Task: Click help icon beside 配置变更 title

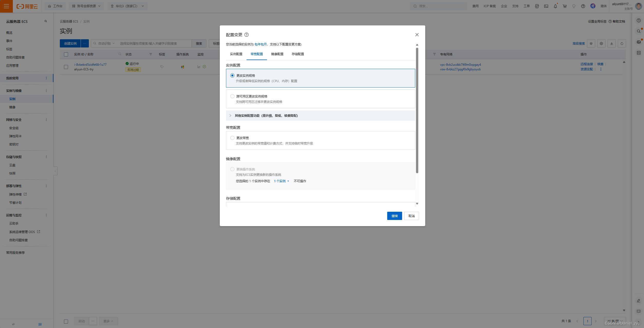Action: (x=247, y=35)
